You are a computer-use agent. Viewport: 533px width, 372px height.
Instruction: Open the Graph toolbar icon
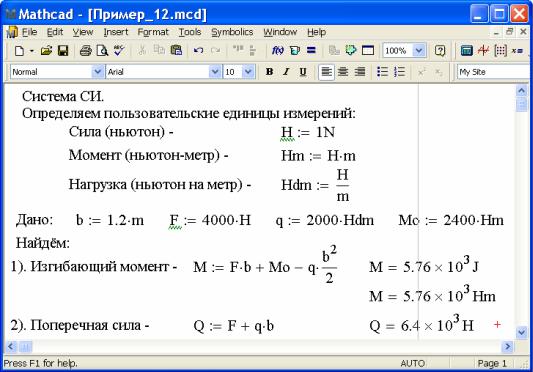(x=483, y=51)
